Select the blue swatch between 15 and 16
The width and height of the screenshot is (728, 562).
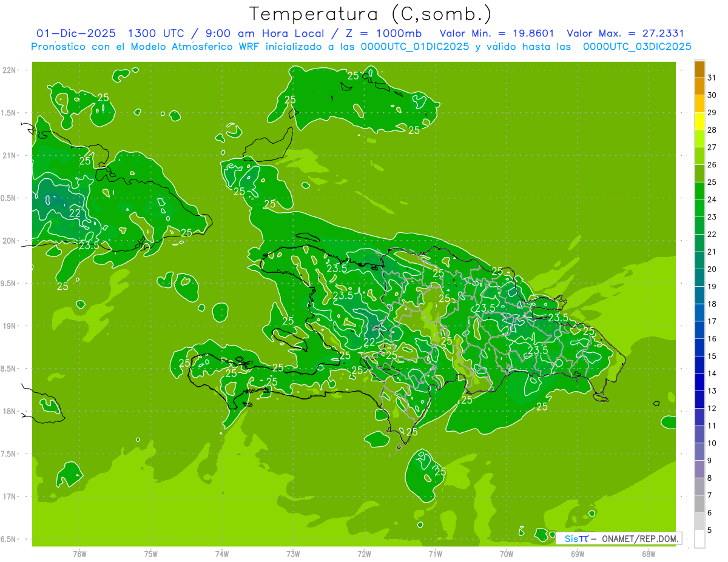tap(699, 347)
